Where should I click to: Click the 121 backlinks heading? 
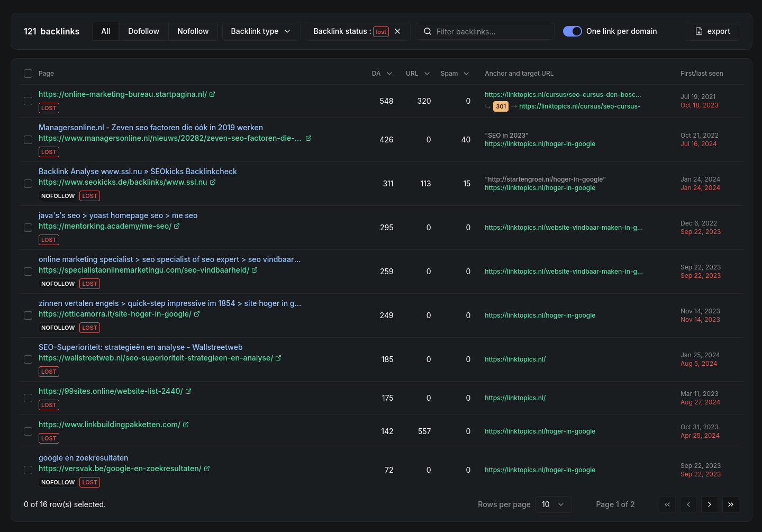tap(51, 31)
